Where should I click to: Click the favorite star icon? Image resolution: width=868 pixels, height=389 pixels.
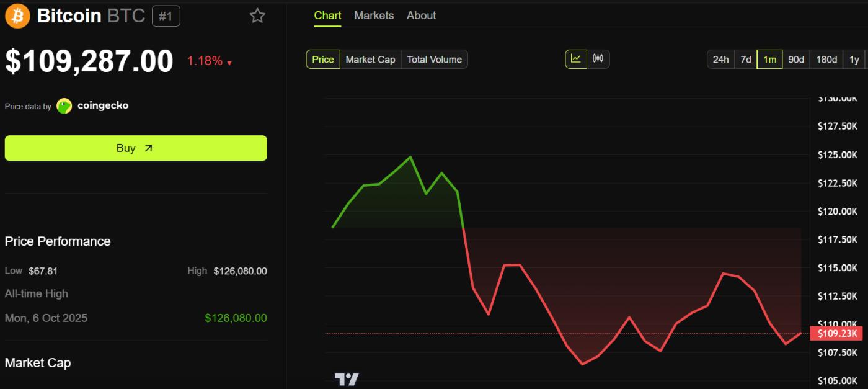pos(257,16)
